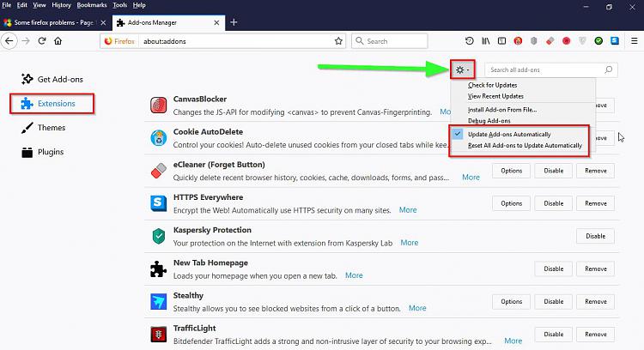Open the View menu
This screenshot has width=644, height=350.
point(39,5)
